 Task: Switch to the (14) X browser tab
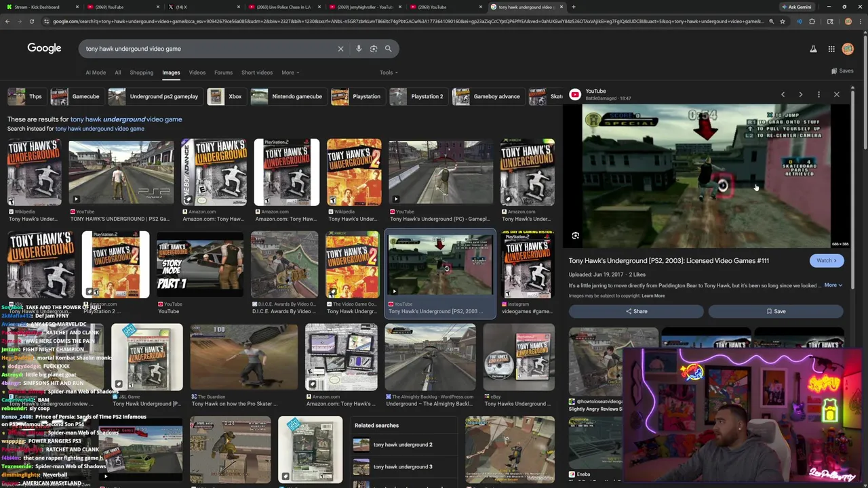tap(203, 7)
